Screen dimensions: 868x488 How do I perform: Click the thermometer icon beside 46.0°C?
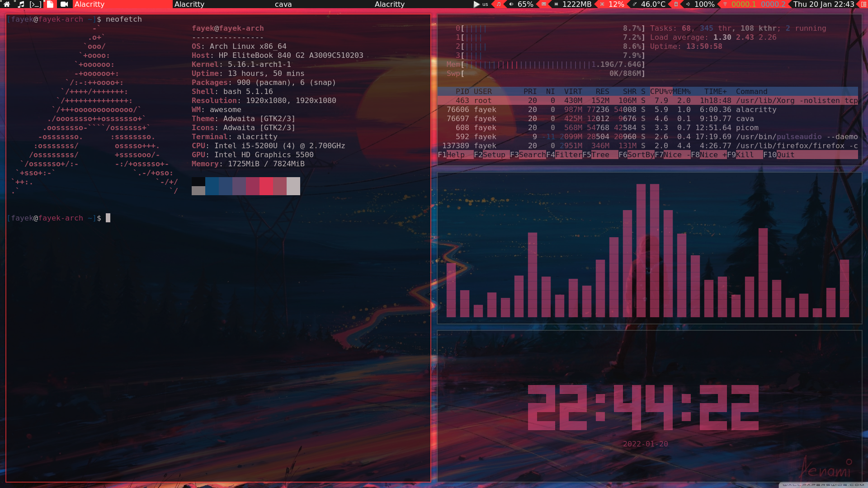click(x=635, y=4)
